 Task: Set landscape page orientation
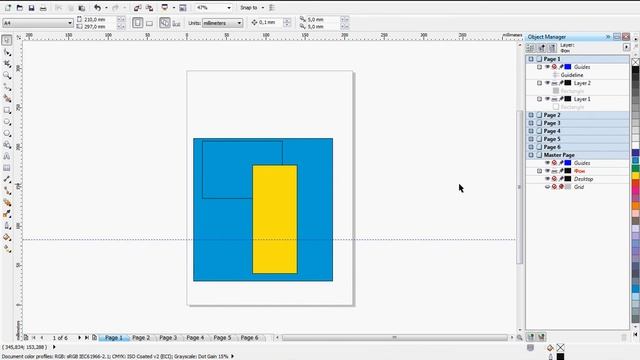(149, 23)
